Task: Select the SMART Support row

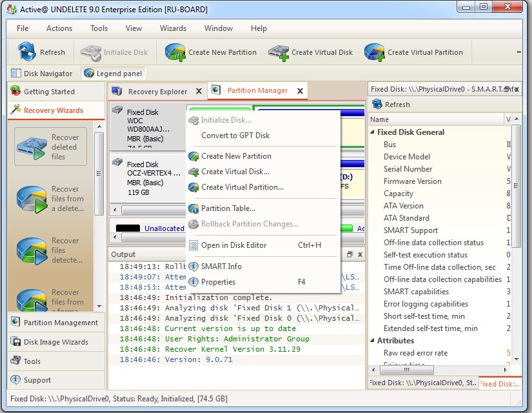Action: 440,230
